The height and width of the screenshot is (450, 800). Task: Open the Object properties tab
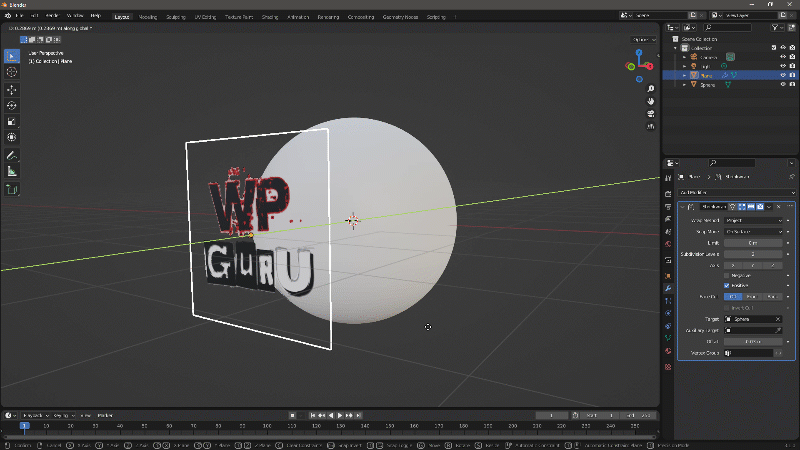668,276
